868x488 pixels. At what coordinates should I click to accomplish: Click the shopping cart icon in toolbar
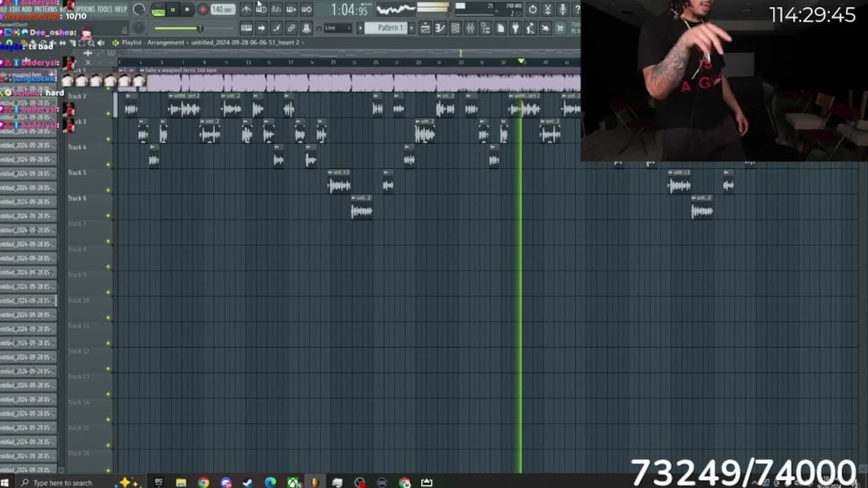click(560, 28)
